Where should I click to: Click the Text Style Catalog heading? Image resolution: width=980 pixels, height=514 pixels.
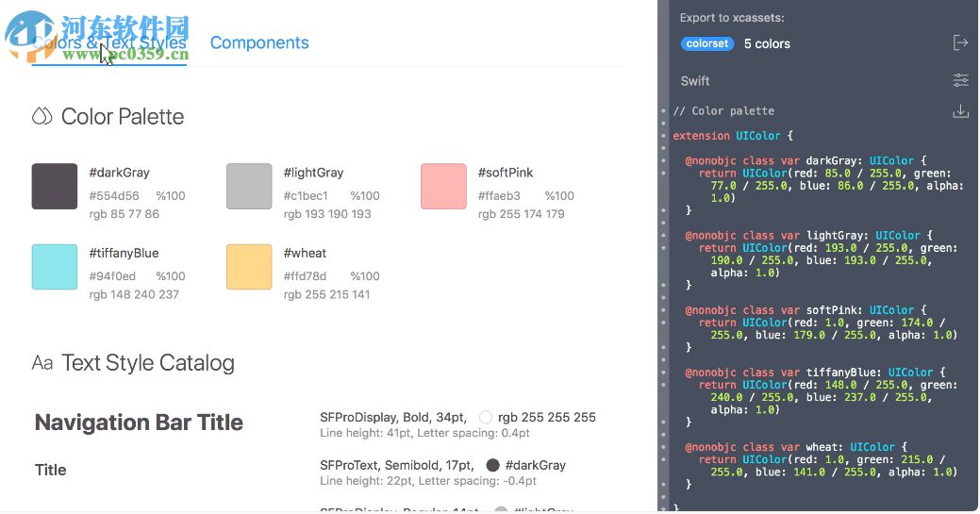148,363
